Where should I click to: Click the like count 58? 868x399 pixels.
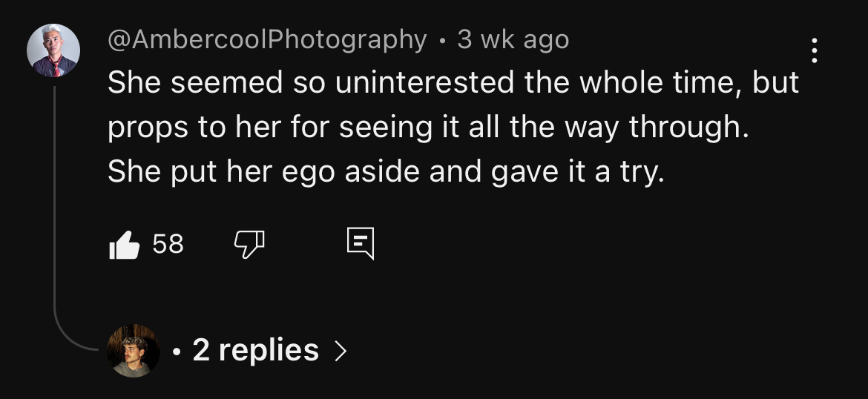168,244
